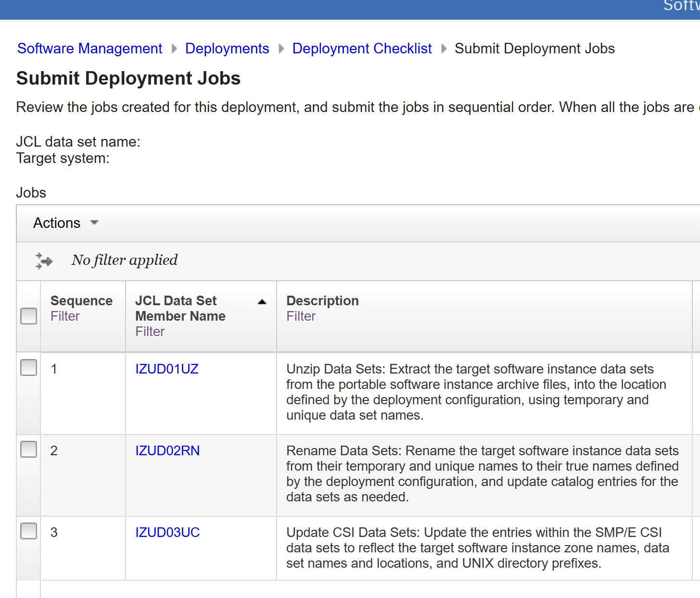The height and width of the screenshot is (598, 700).
Task: Click Filter under Description column
Action: point(301,316)
